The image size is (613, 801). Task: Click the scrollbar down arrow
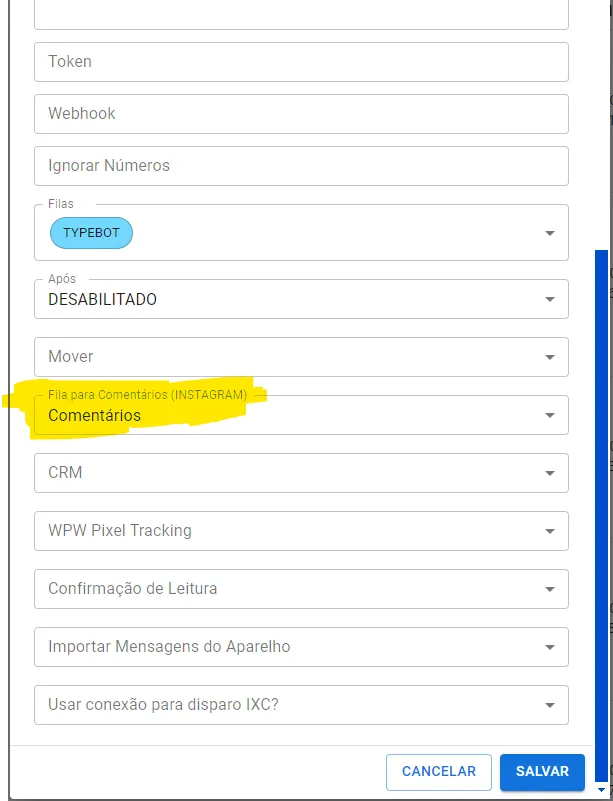pyautogui.click(x=601, y=790)
